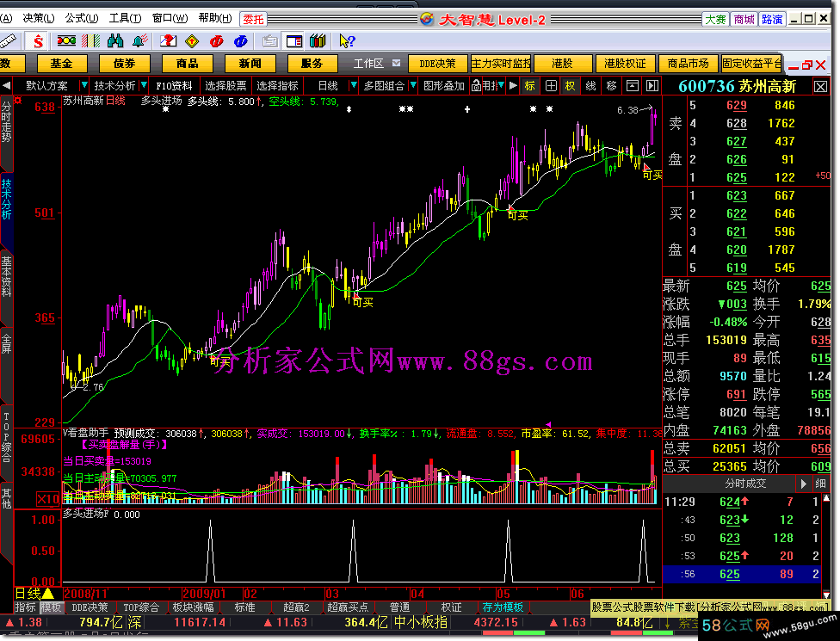
Task: Toggle the 细 detail button
Action: tap(820, 484)
